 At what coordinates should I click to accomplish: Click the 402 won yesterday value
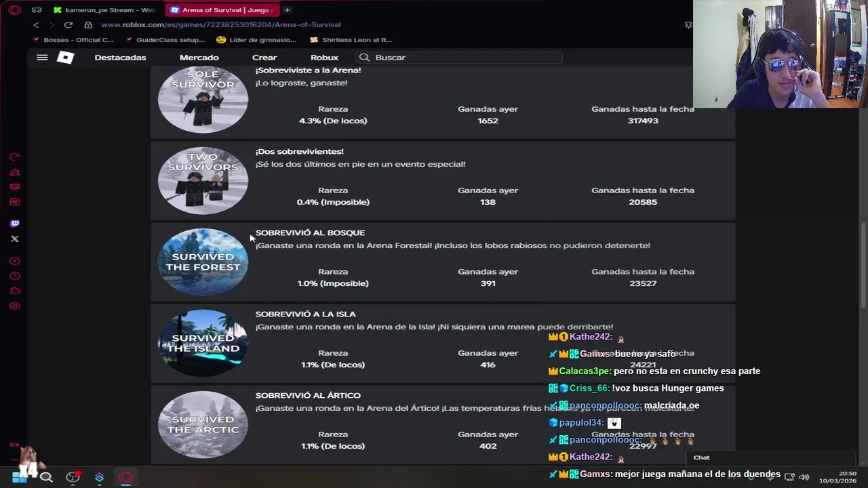488,446
